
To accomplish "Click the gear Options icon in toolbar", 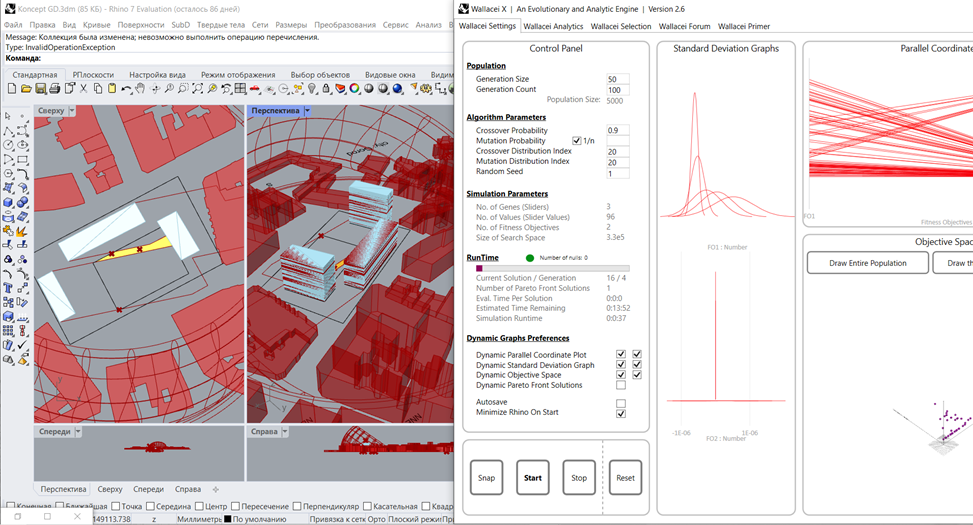I will [x=424, y=89].
